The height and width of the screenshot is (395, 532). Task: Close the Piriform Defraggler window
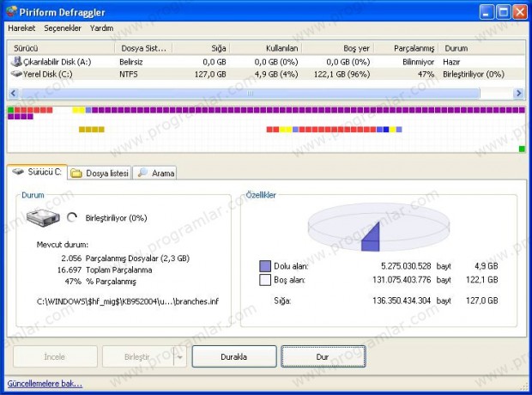pos(520,12)
